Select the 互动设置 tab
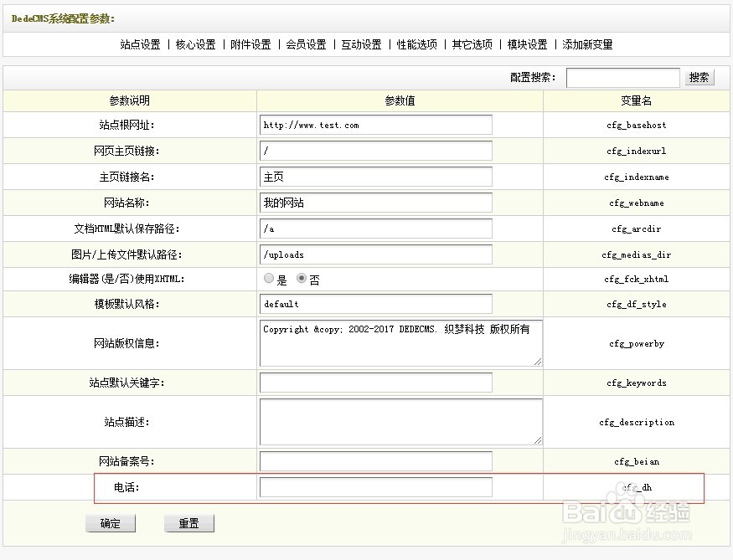The width and height of the screenshot is (733, 560). click(x=361, y=44)
